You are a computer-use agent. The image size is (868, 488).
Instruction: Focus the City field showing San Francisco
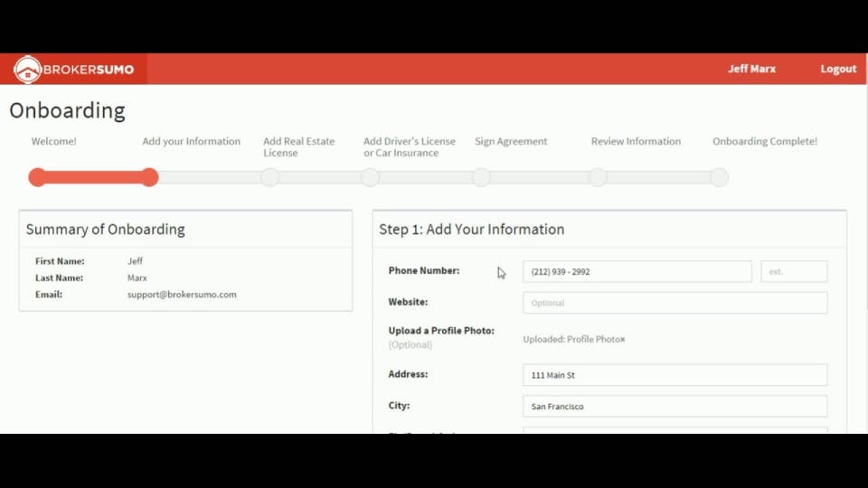pos(675,406)
